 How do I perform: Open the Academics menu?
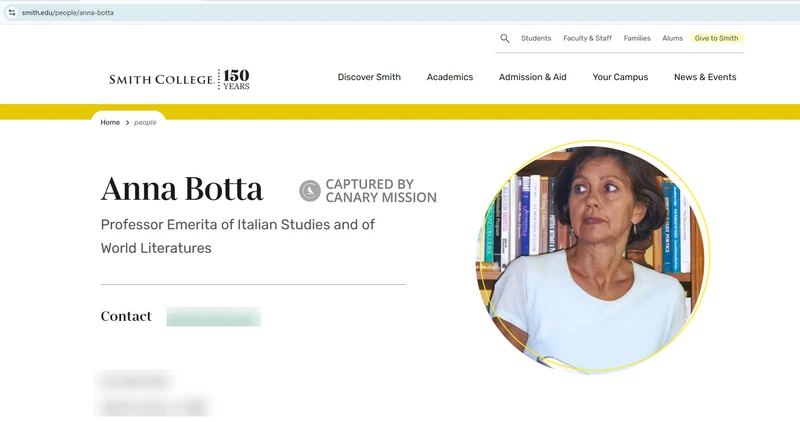coord(450,77)
